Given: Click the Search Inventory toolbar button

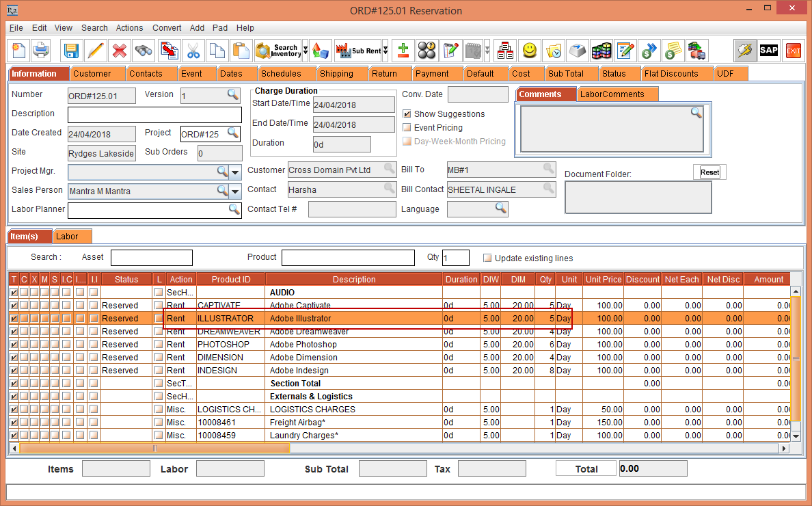Looking at the screenshot, I should 278,51.
